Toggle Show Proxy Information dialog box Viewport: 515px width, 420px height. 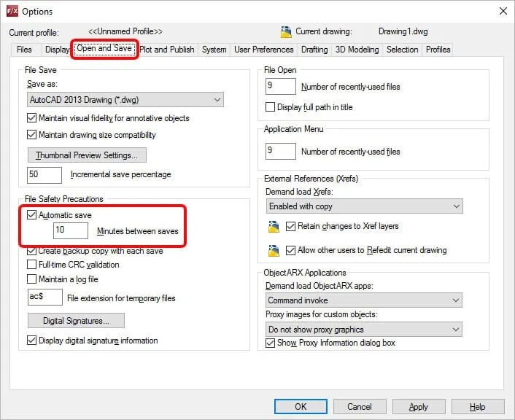270,343
